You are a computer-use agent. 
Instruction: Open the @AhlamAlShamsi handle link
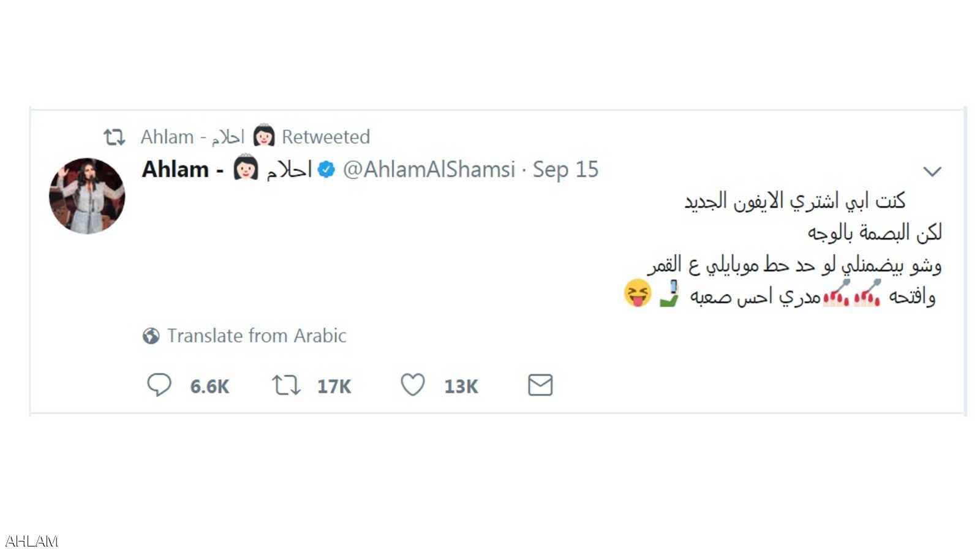tap(429, 170)
